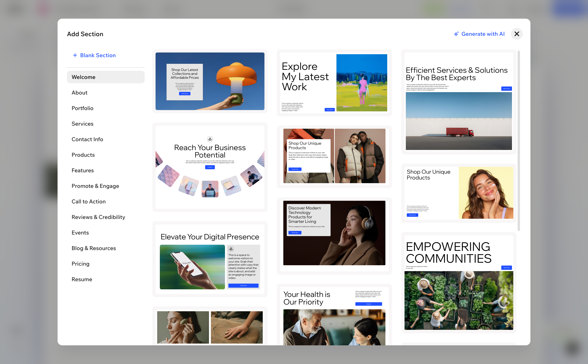Image resolution: width=588 pixels, height=364 pixels.
Task: Choose the Elevate Your Digital Presence template
Action: click(x=210, y=259)
